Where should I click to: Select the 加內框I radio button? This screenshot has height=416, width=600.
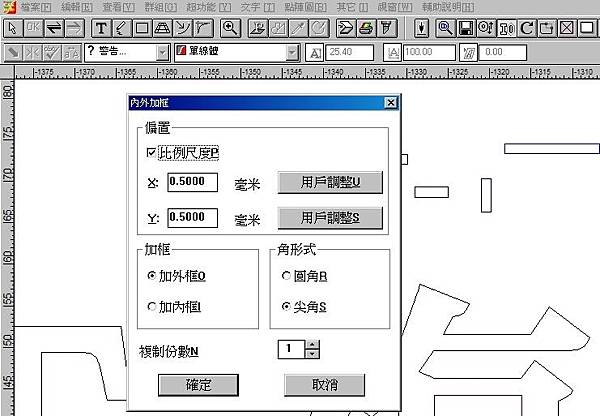(152, 306)
